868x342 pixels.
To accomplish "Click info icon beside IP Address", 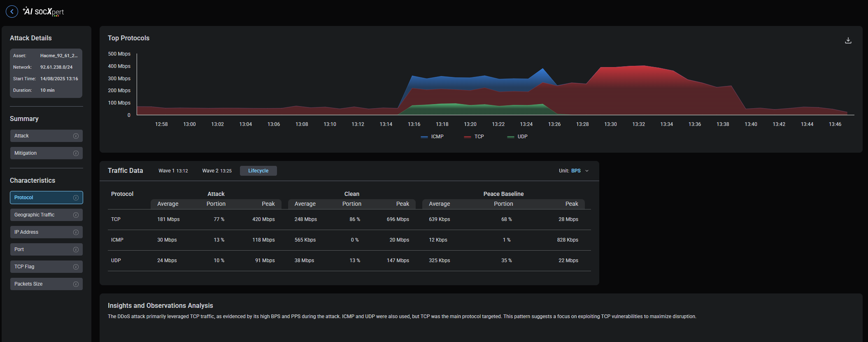I will pos(76,232).
